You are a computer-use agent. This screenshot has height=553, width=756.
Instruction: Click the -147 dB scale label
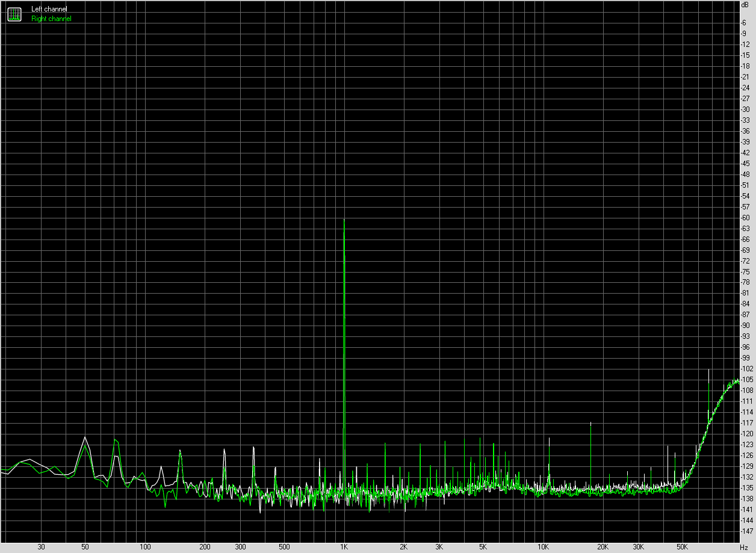pyautogui.click(x=747, y=531)
